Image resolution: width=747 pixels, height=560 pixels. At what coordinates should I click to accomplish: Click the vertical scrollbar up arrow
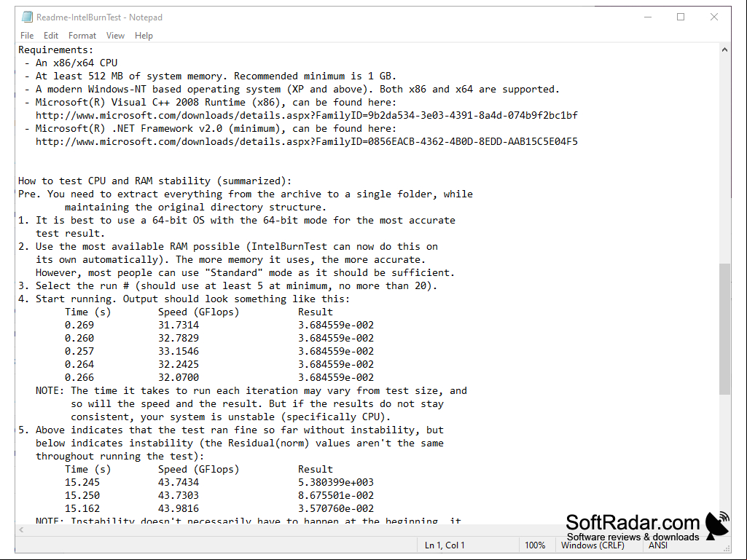click(724, 50)
